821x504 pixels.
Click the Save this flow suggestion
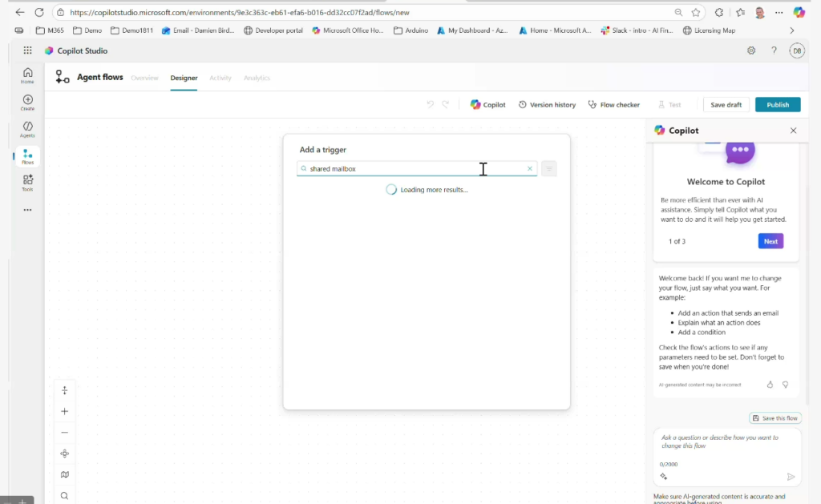(x=775, y=418)
